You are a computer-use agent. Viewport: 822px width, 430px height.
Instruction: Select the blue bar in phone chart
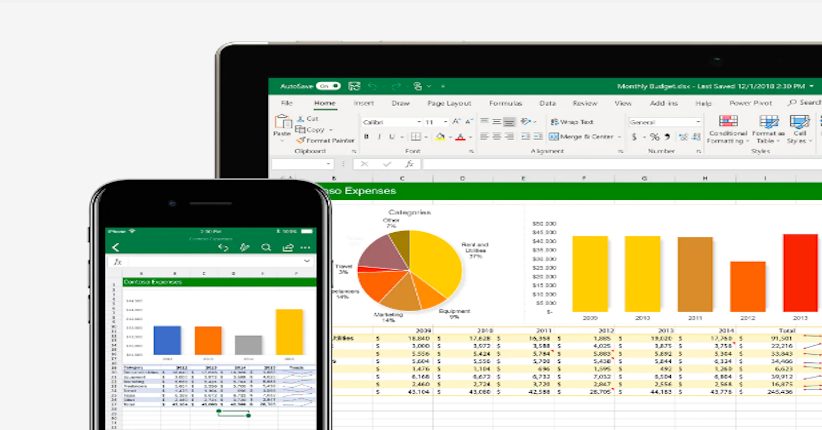click(x=167, y=340)
